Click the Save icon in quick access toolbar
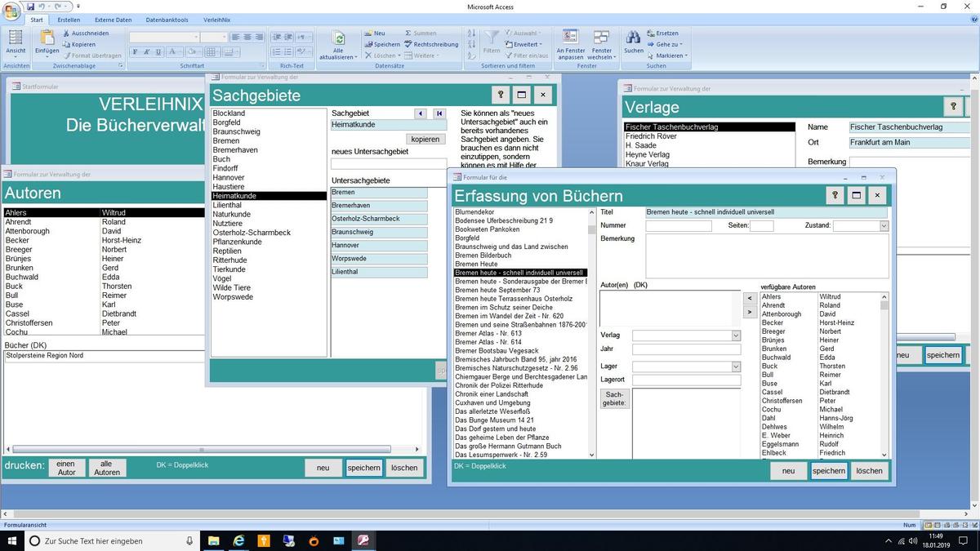Viewport: 980px width, 551px height. coord(30,6)
